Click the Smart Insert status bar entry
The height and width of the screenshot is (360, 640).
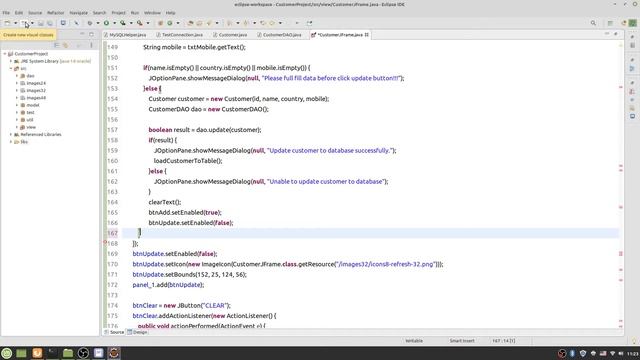pyautogui.click(x=462, y=340)
